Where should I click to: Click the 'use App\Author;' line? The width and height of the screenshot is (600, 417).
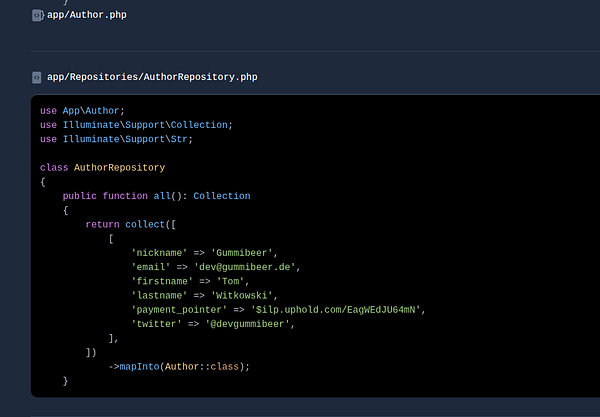click(x=82, y=111)
